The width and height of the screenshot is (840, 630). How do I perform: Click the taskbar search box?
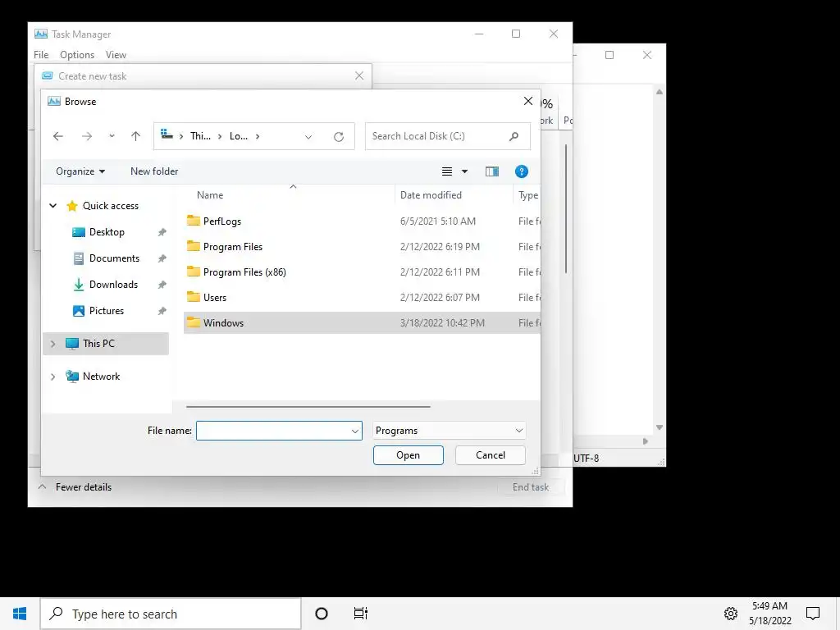pos(171,614)
